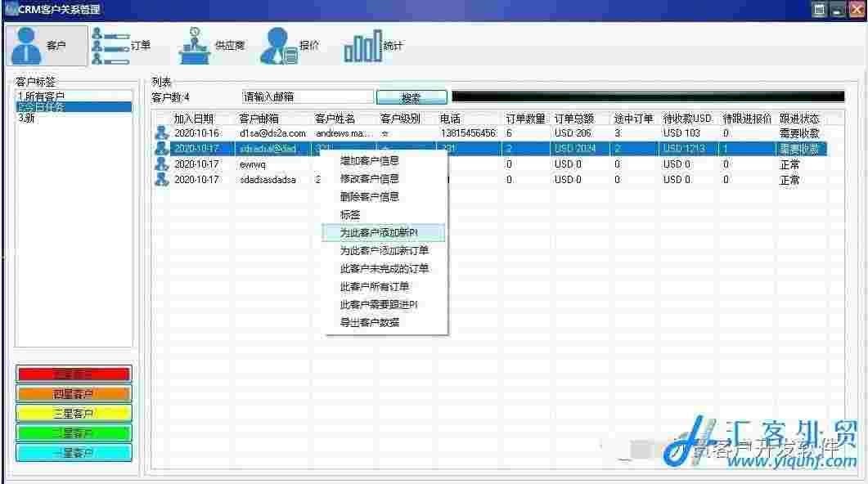
Task: Sort by 客户邮箱 column header
Action: [x=259, y=119]
